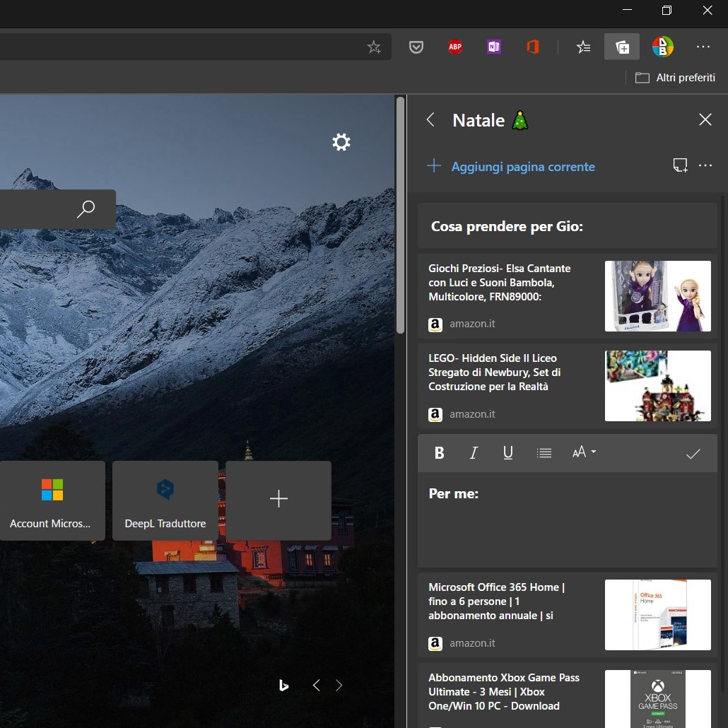Select the 'Cosa prendere per Gio:' note
Screen dimensions: 728x728
[568, 226]
